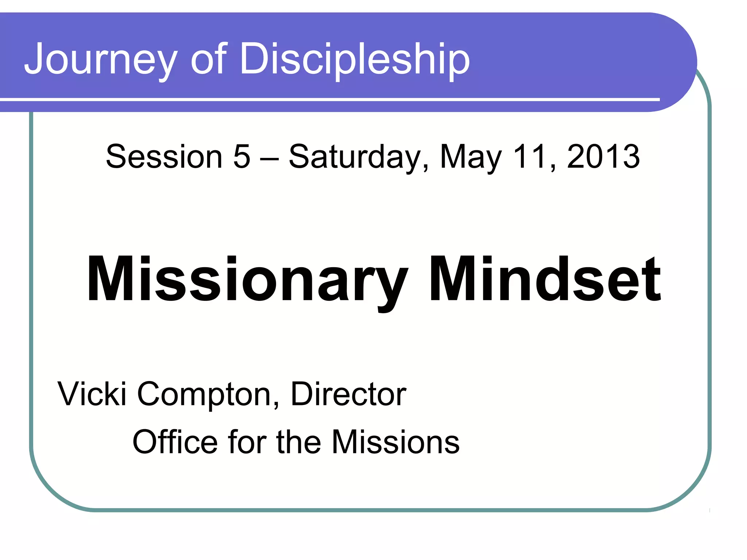Select the purple banner's rounded right end
The image size is (747, 560).
coord(671,62)
